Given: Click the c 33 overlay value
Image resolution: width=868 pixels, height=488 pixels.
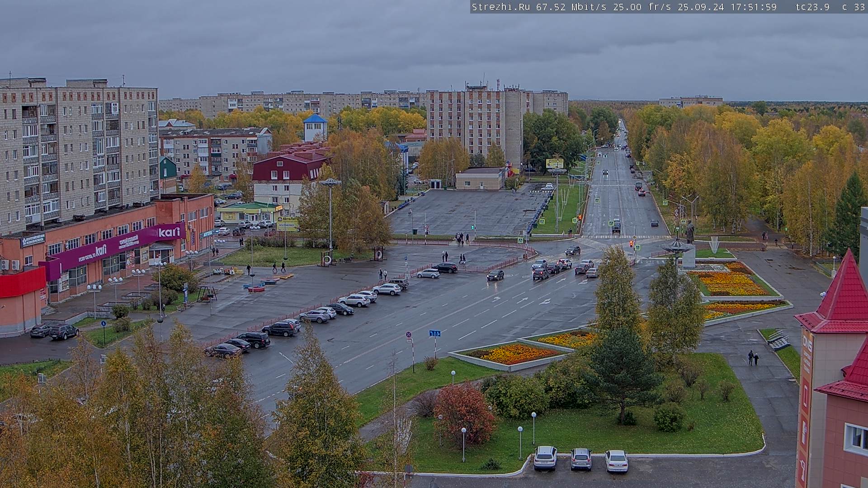Looking at the screenshot, I should pos(854,7).
